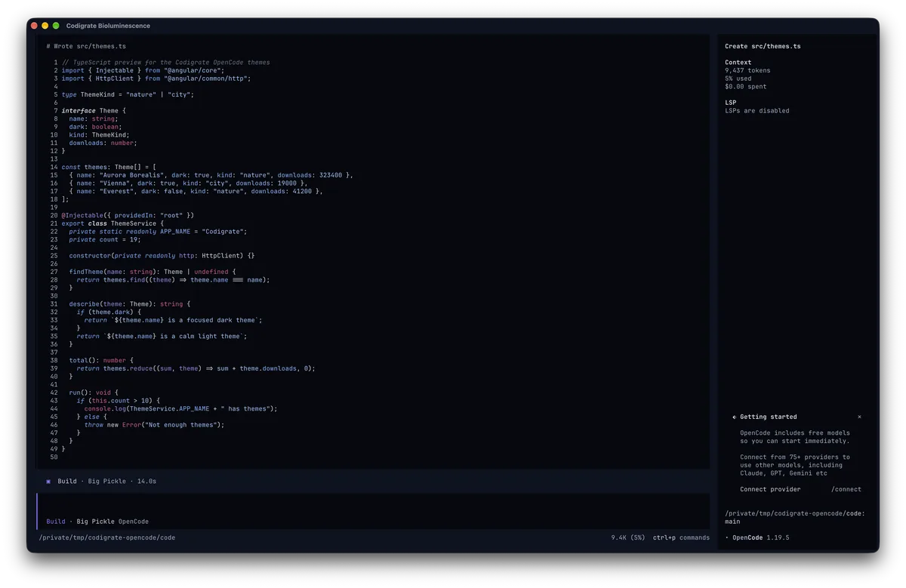Click the '5% used' value

click(740, 79)
